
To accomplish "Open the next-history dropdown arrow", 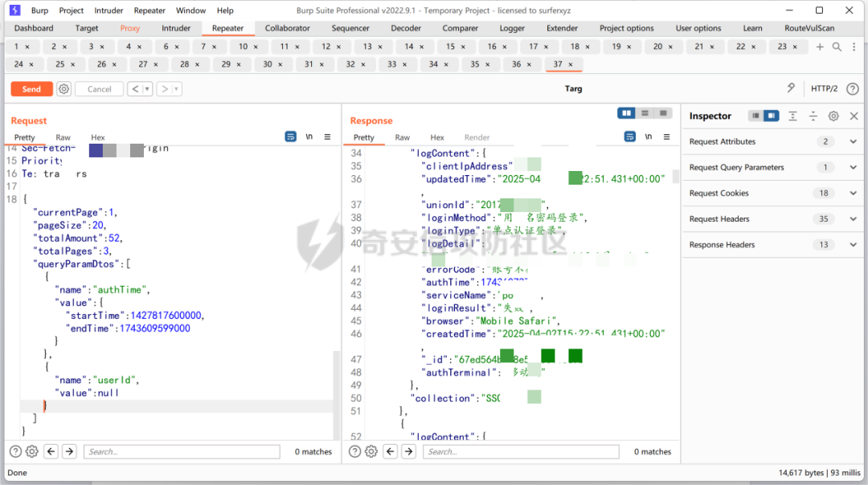I will 177,89.
